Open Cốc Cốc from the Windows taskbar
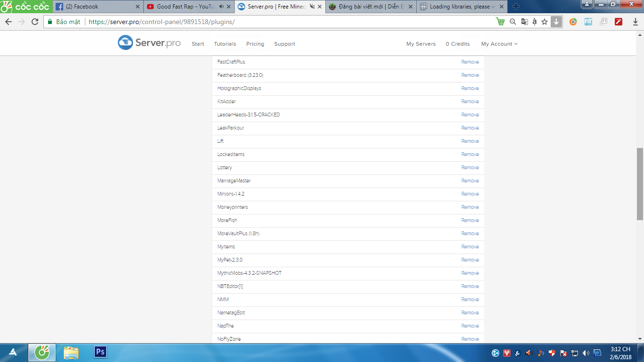Viewport: 644px width, 362px height. [42, 353]
